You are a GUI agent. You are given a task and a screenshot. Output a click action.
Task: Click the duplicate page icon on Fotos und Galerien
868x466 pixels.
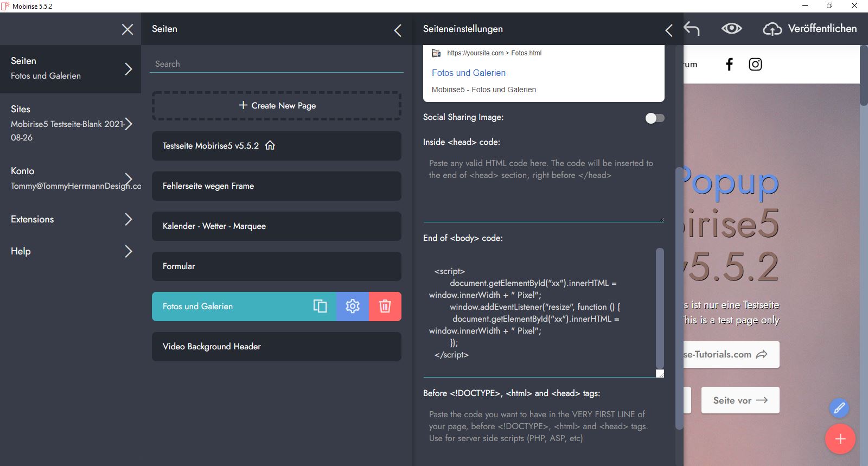(x=320, y=307)
